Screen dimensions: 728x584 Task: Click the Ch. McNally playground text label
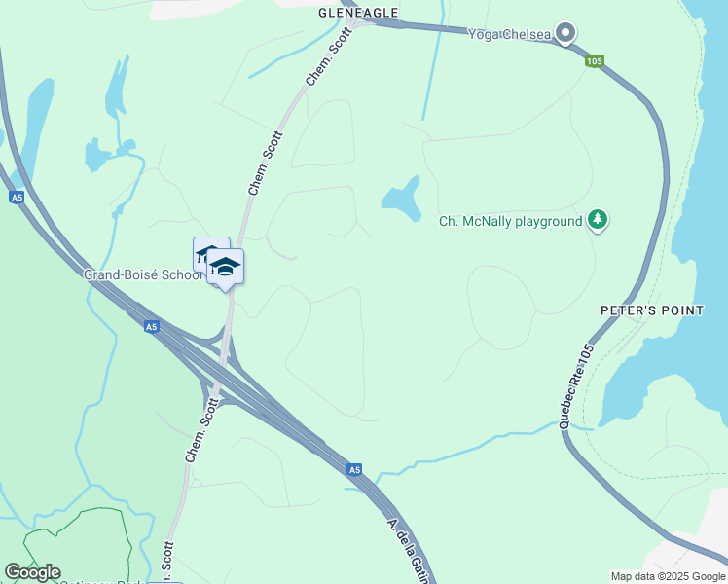click(510, 222)
